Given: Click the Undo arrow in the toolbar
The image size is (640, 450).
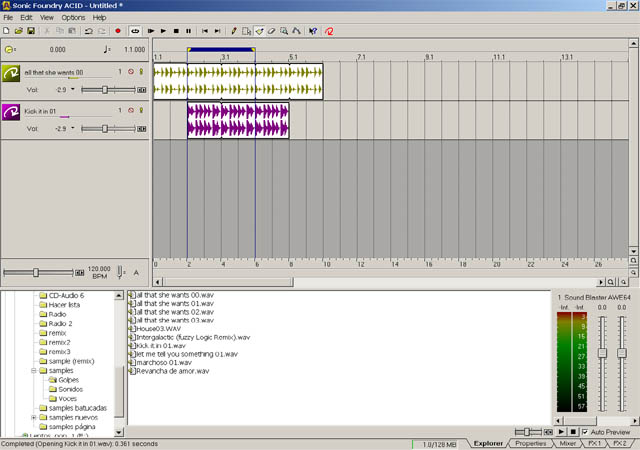Looking at the screenshot, I should click(x=89, y=31).
